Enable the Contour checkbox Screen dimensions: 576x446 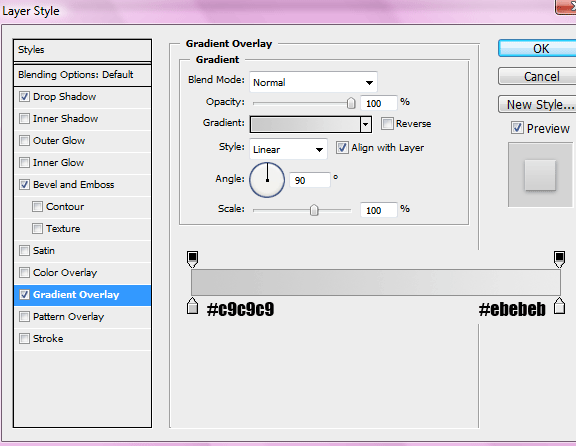[x=37, y=206]
